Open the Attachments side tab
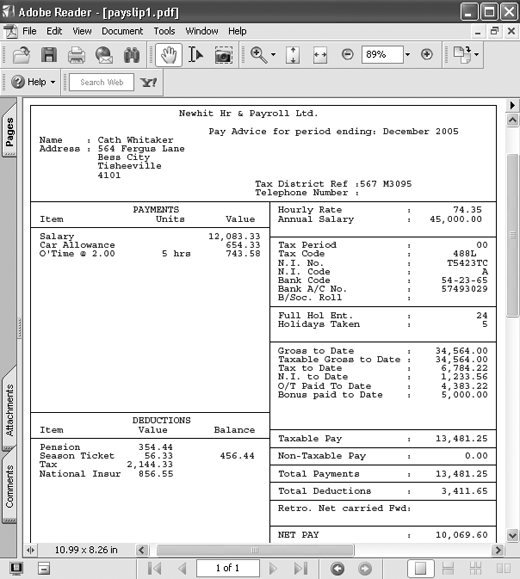The height and width of the screenshot is (579, 520). (x=9, y=410)
